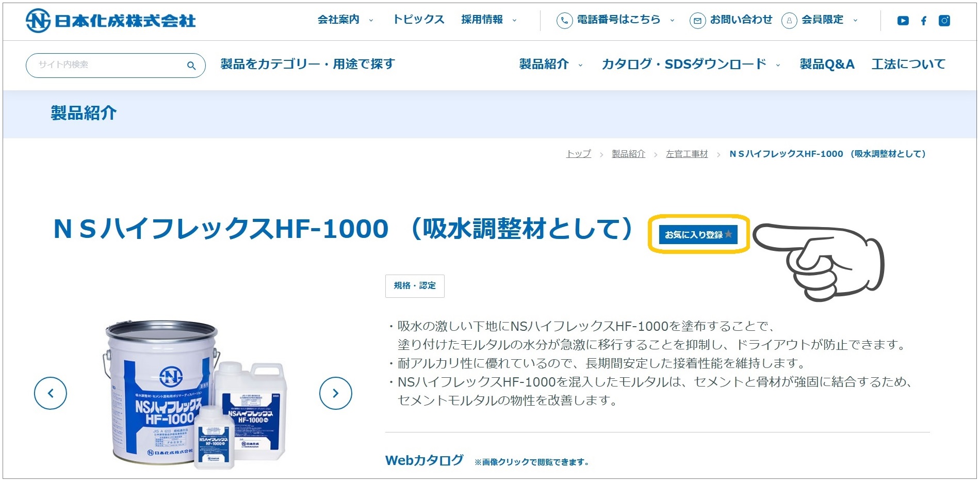This screenshot has width=980, height=481.
Task: Open the Facebook page icon
Action: (924, 21)
